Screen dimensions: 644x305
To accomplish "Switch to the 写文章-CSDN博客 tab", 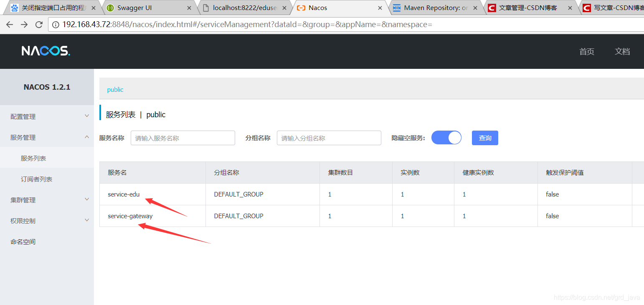I will point(613,8).
